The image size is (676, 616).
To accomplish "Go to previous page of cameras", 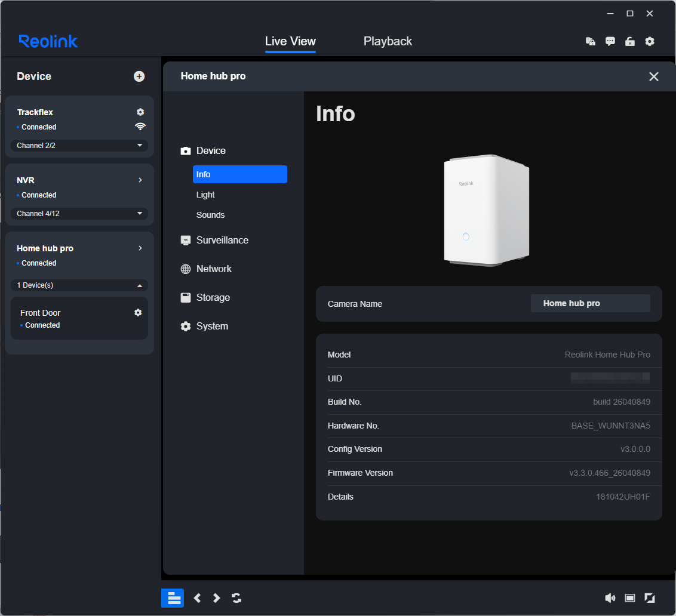I will point(198,598).
